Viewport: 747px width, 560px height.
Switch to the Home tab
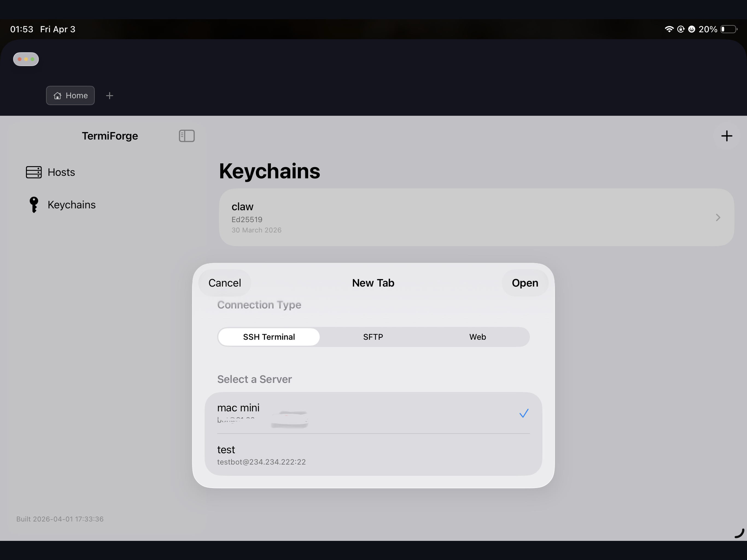pyautogui.click(x=70, y=96)
